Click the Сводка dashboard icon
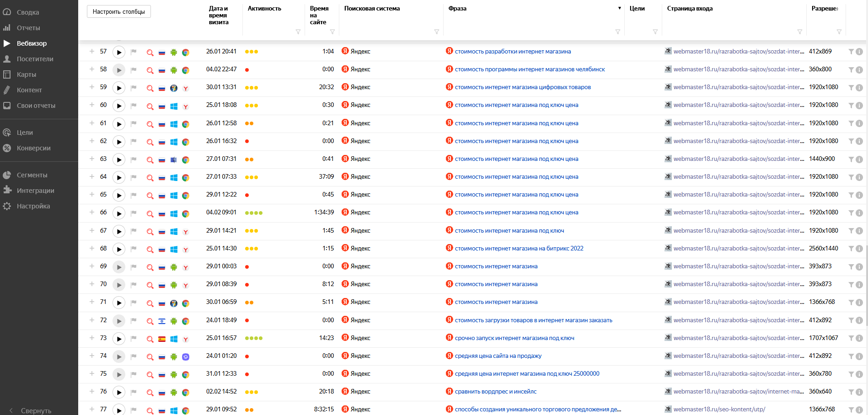The height and width of the screenshot is (415, 868). [7, 12]
